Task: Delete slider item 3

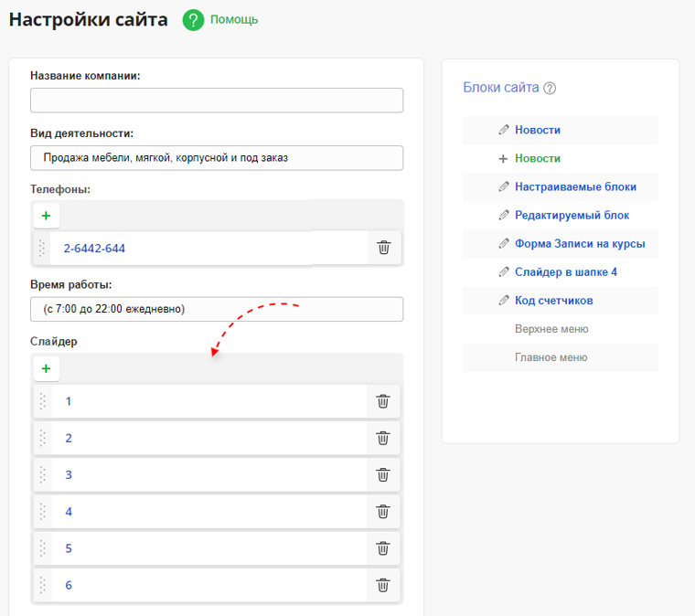Action: [x=383, y=475]
